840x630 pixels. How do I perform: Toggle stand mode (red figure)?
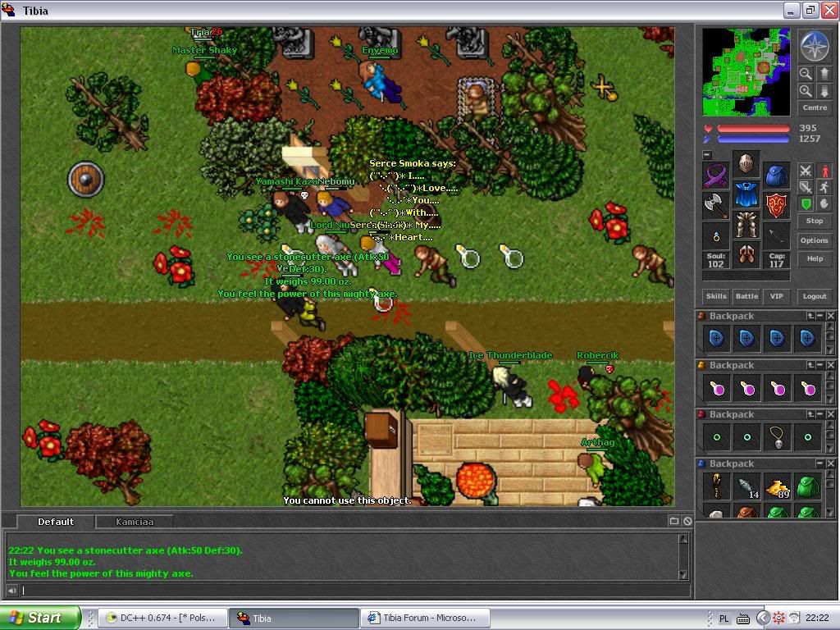[x=824, y=171]
